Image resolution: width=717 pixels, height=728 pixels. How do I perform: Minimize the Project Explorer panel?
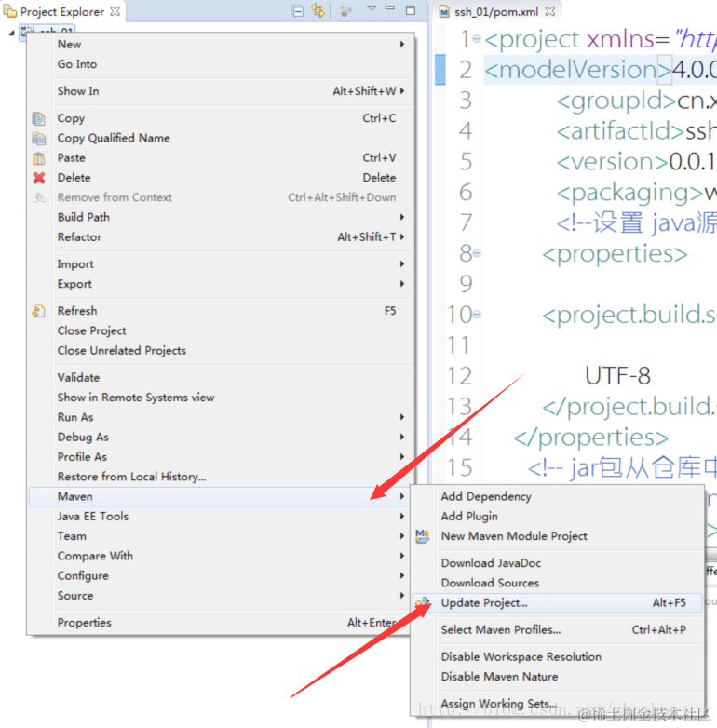(390, 7)
